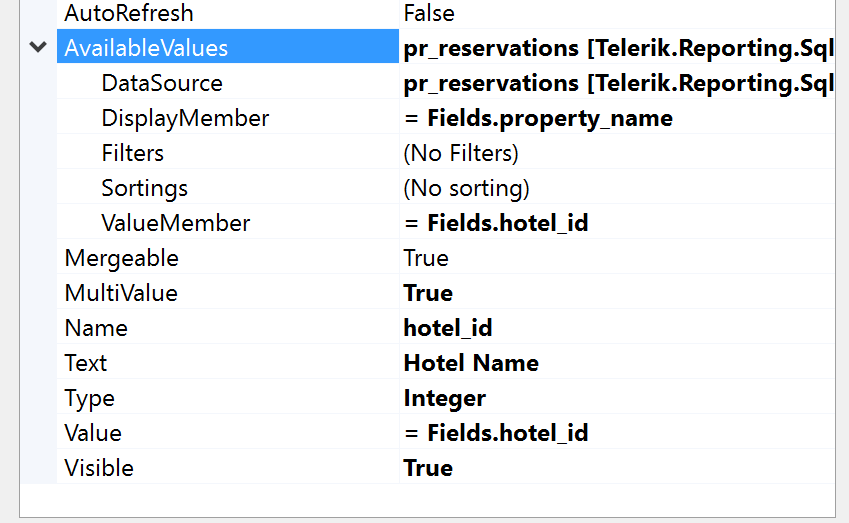Collapse the AvailableValues property group

tap(38, 47)
